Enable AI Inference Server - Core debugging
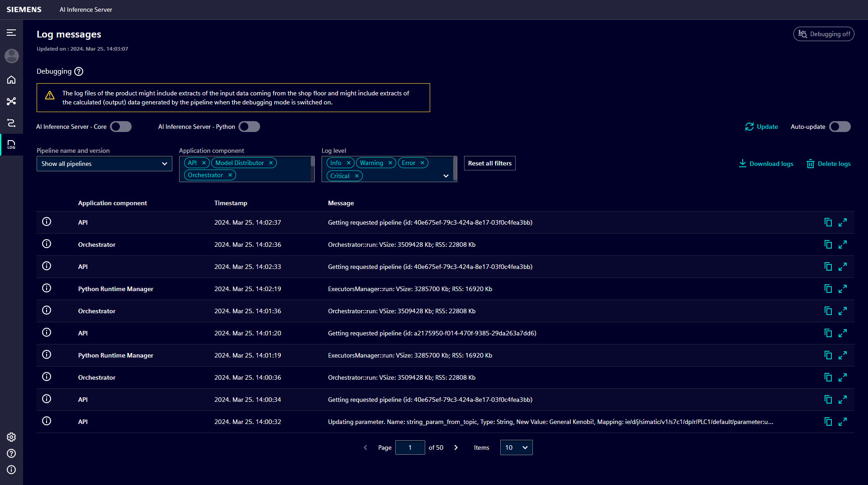This screenshot has height=485, width=868. point(121,127)
